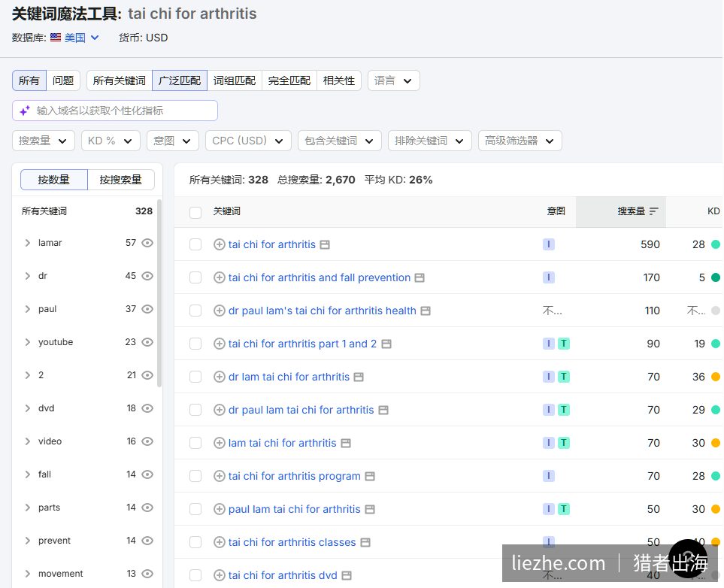724x588 pixels.
Task: Open 'dr paul lam tai chi for arthritis' link
Action: 301,410
